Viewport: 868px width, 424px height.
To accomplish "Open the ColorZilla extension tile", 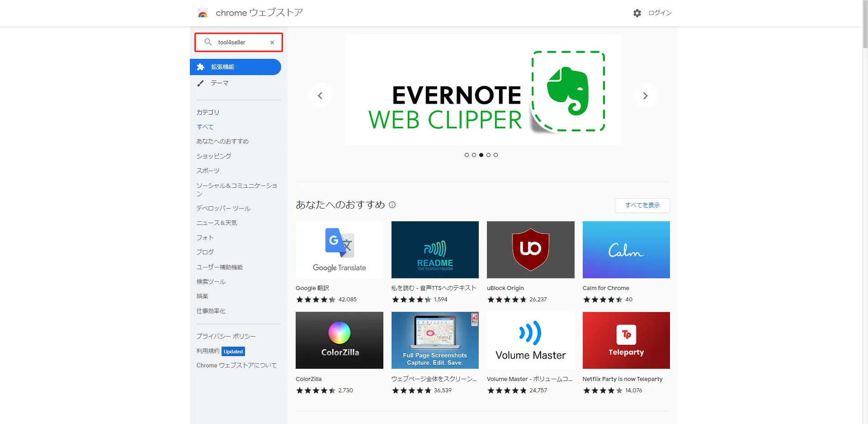I will click(x=339, y=340).
